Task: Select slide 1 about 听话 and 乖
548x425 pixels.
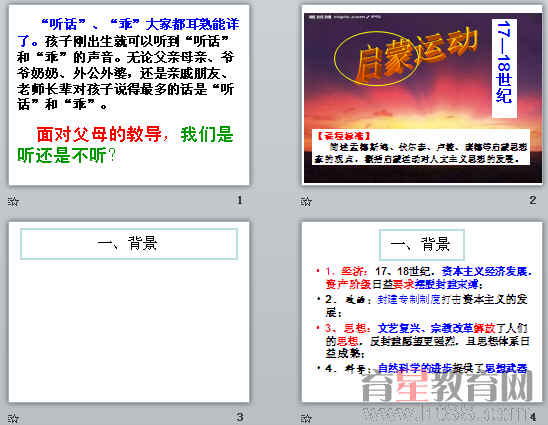Action: 129,95
